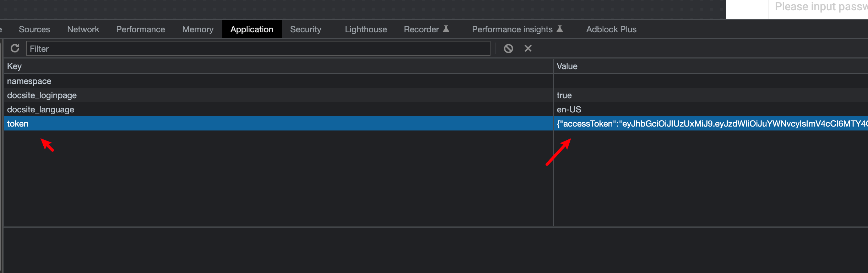
Task: Select the token key cell
Action: point(279,124)
